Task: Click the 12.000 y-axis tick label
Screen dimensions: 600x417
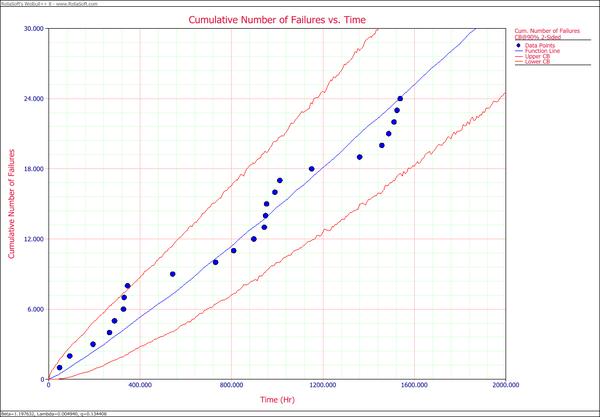Action: point(34,239)
